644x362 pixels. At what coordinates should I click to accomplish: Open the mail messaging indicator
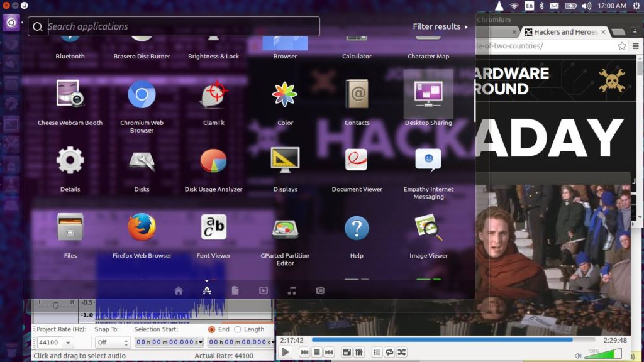click(x=555, y=6)
